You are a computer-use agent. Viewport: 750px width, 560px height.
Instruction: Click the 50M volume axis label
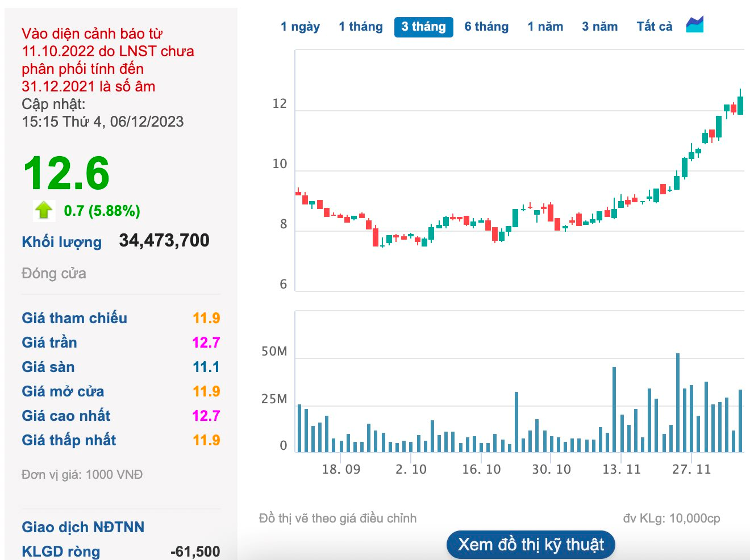[x=274, y=352]
